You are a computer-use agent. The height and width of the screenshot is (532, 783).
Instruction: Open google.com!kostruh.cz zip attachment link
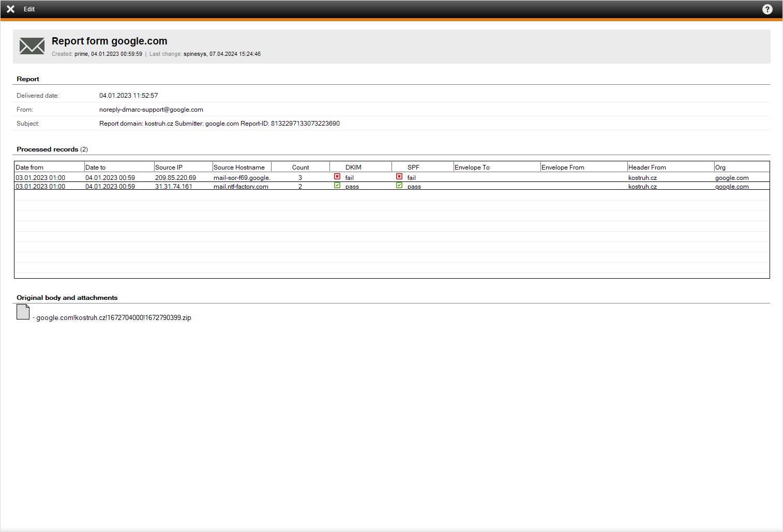(113, 317)
